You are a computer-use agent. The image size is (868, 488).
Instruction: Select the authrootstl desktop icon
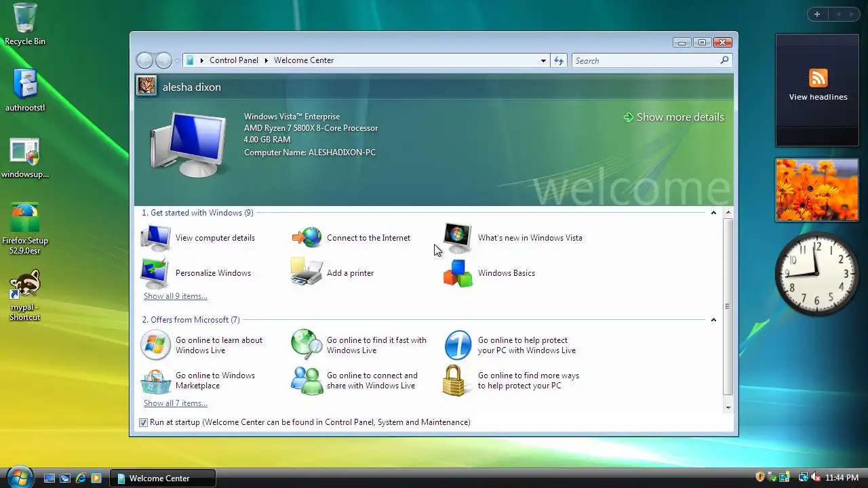click(x=25, y=90)
